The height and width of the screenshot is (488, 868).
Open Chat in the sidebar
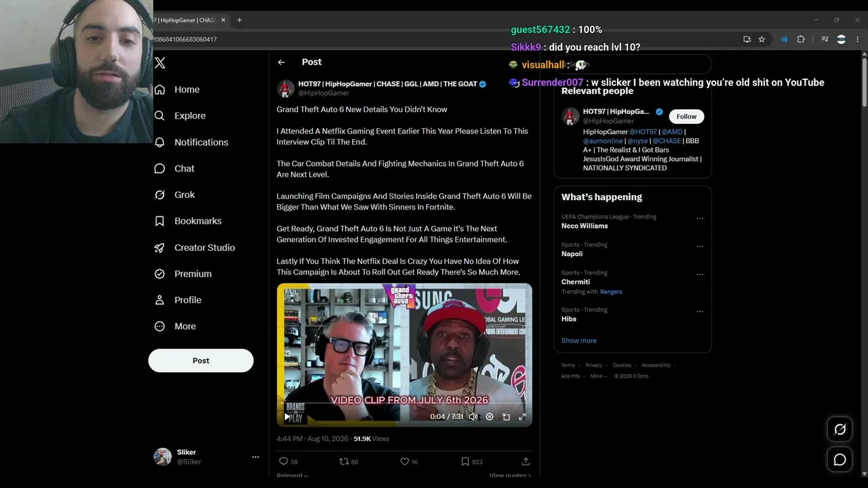174,169
